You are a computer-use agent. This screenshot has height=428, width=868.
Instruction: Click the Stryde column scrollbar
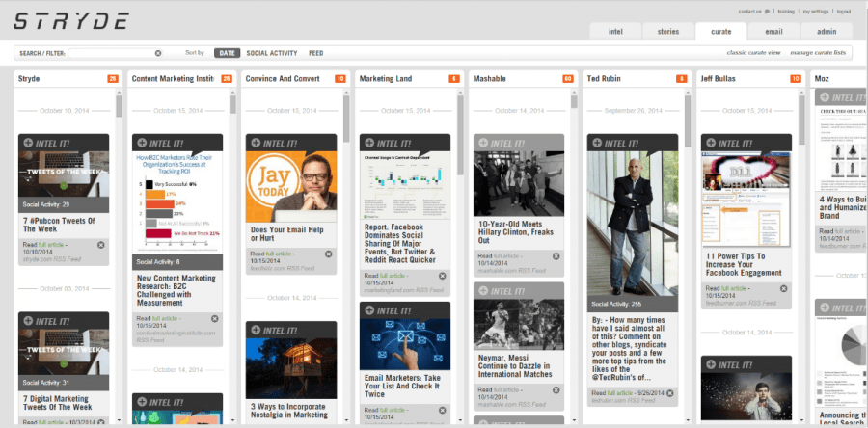coord(119,106)
